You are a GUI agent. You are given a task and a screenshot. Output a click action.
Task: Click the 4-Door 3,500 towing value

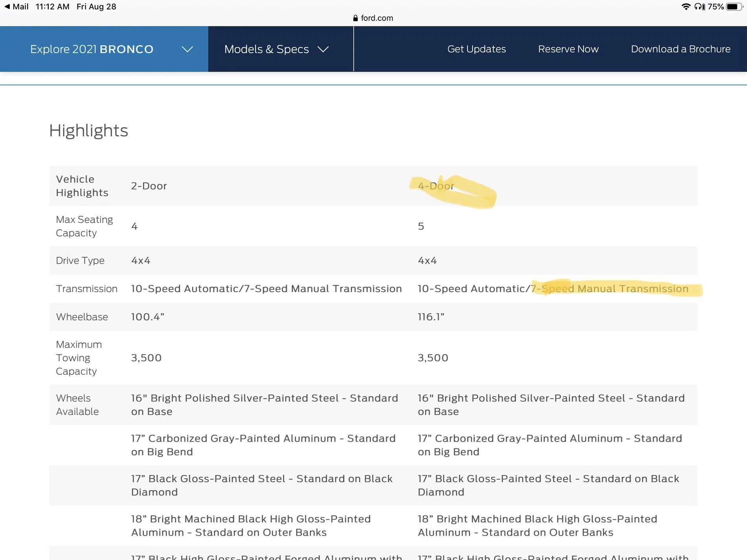433,358
